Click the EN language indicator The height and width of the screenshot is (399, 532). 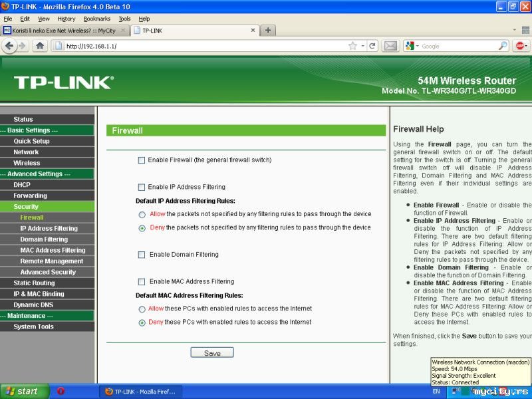pyautogui.click(x=436, y=391)
